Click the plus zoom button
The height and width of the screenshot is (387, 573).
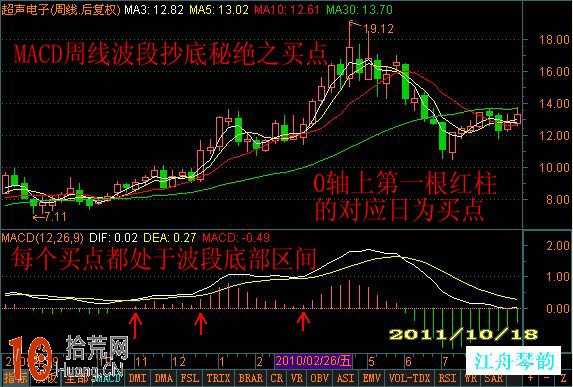(530, 378)
